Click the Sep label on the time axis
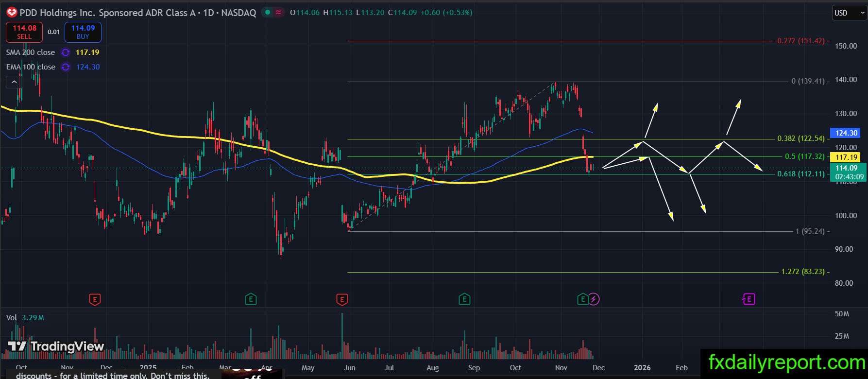868x379 pixels. [x=474, y=368]
